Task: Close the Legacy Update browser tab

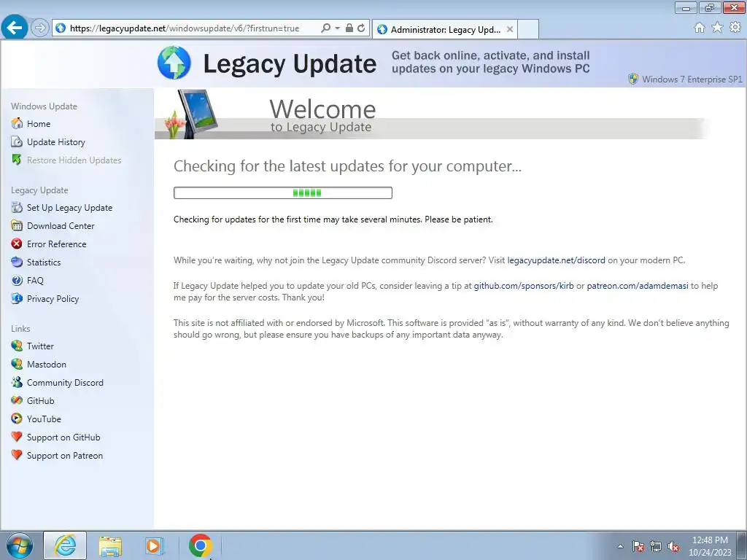Action: click(x=510, y=29)
